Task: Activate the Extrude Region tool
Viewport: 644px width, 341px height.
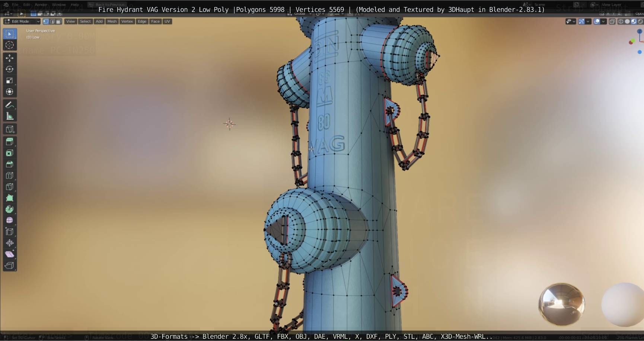Action: (10, 142)
